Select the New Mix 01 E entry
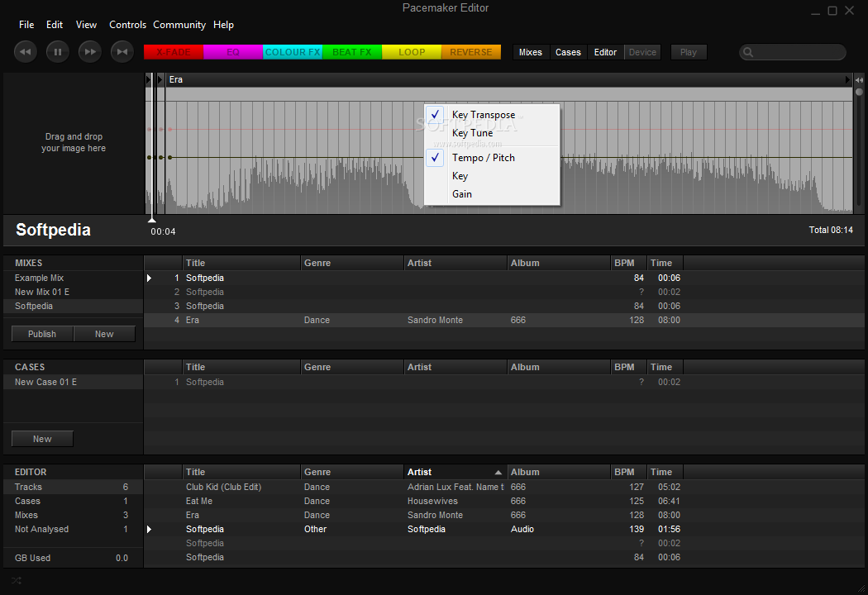 click(x=73, y=292)
